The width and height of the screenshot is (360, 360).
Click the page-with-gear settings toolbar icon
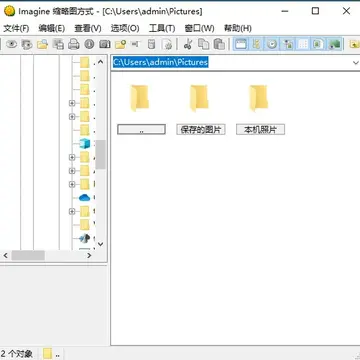[x=167, y=44]
